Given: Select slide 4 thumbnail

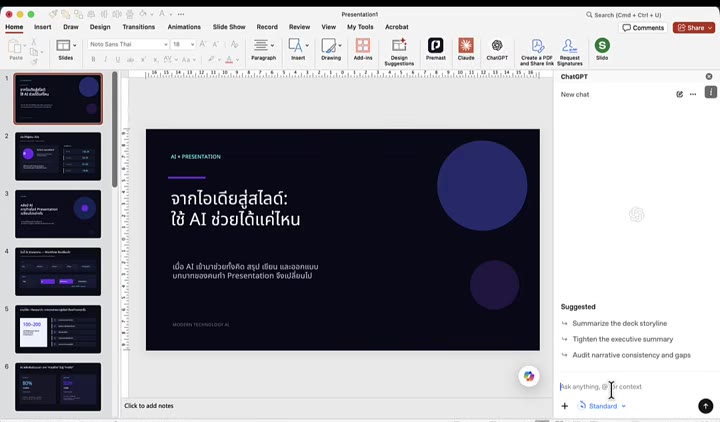Looking at the screenshot, I should 58,271.
